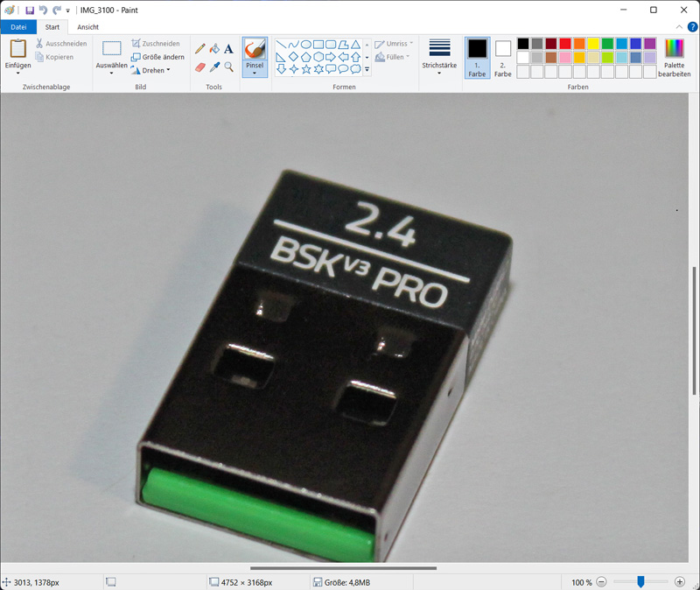
Task: Choose the pentagon shape
Action: pos(305,57)
